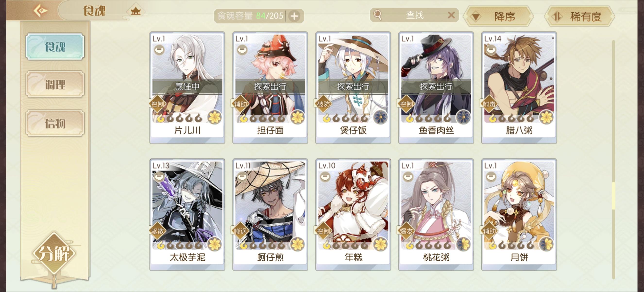The height and width of the screenshot is (292, 644).
Task: Tap the 控制 role badge on 片儿川
Action: pyautogui.click(x=157, y=104)
